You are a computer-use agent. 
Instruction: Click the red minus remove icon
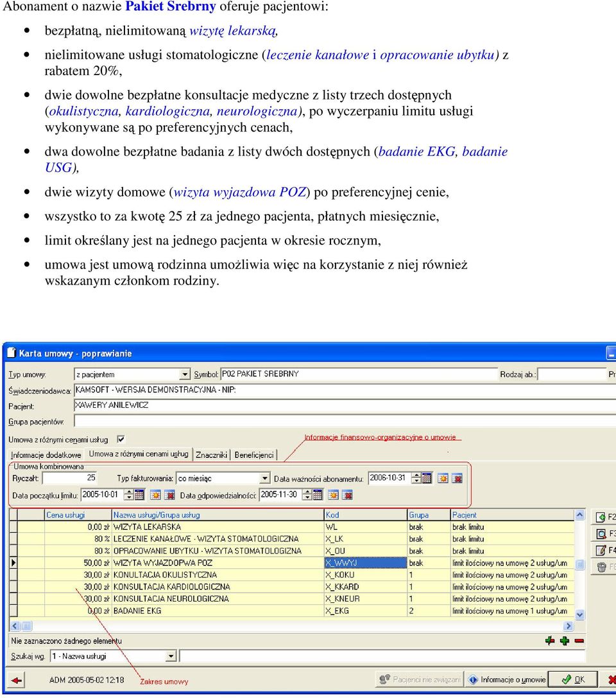[579, 641]
